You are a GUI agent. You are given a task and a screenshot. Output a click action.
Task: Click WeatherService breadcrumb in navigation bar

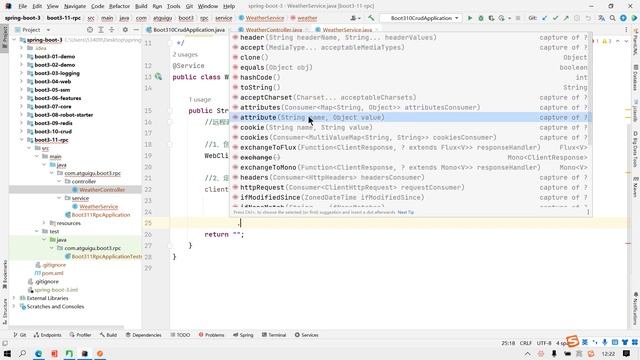coord(264,18)
